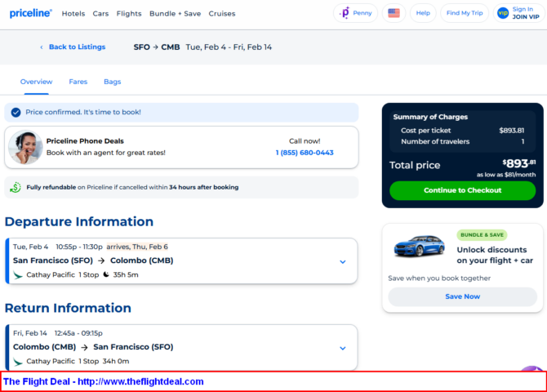Switch to the Fares tab
Image resolution: width=547 pixels, height=392 pixels.
coord(78,82)
